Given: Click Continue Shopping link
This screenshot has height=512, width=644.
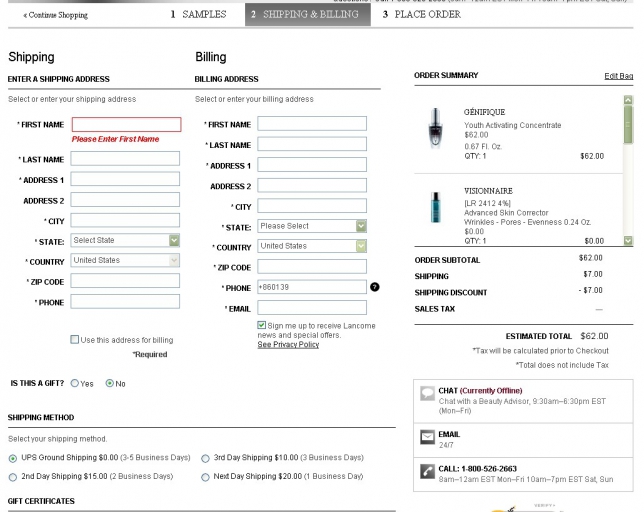Looking at the screenshot, I should click(55, 15).
